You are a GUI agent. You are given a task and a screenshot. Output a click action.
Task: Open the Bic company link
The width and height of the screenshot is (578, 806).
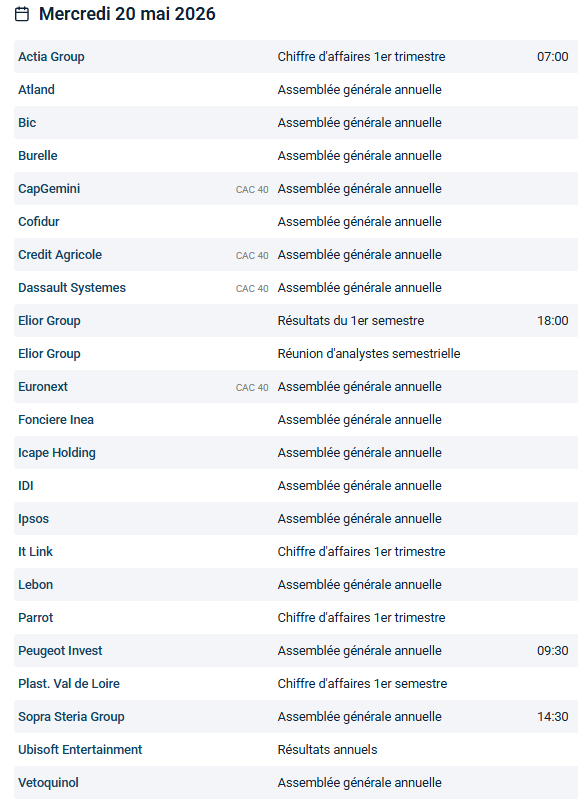27,122
